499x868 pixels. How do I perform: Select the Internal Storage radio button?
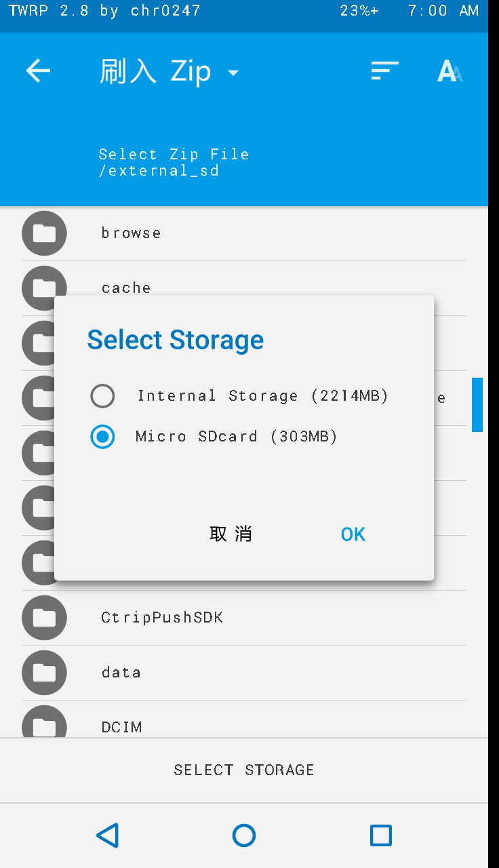coord(103,396)
